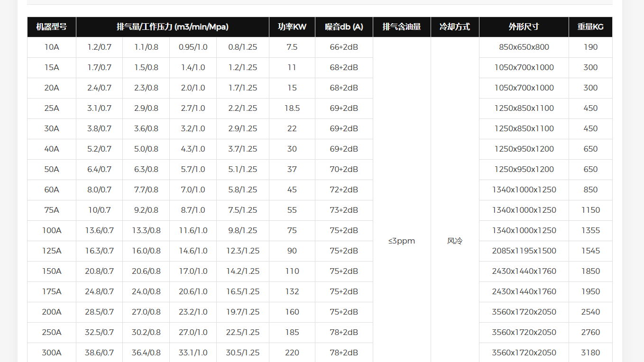Select the 100A model cell
644x362 pixels.
[52, 231]
